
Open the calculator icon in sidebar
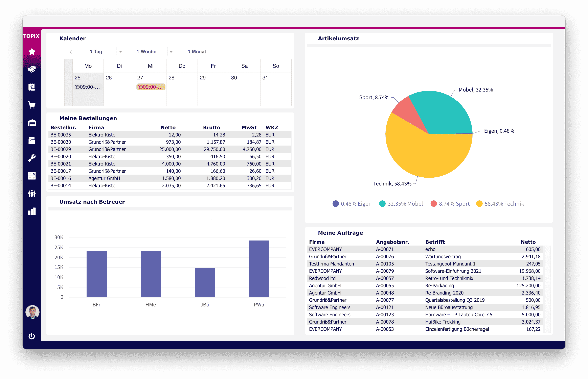[x=32, y=176]
